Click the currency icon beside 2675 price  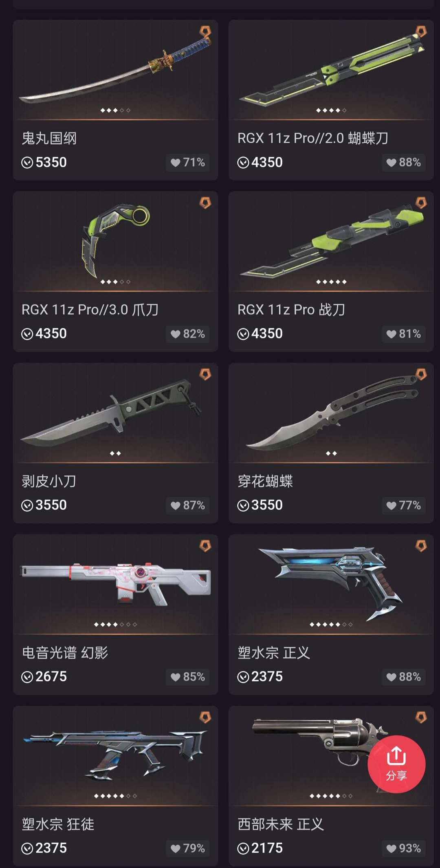tap(27, 677)
